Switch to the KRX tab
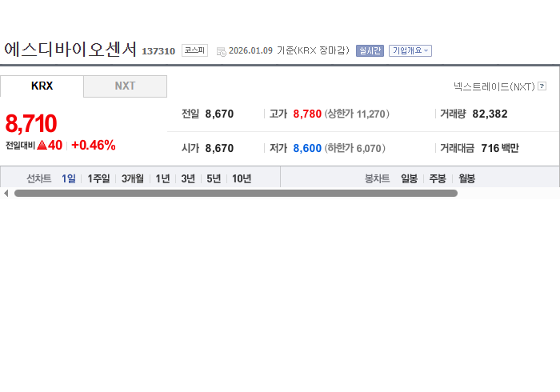Viewport: 560px width, 392px height. [42, 86]
